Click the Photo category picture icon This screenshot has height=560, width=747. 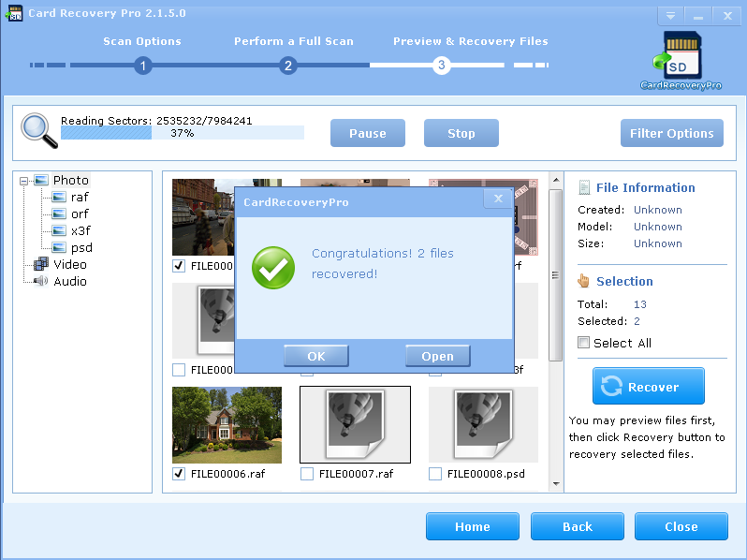pos(41,180)
